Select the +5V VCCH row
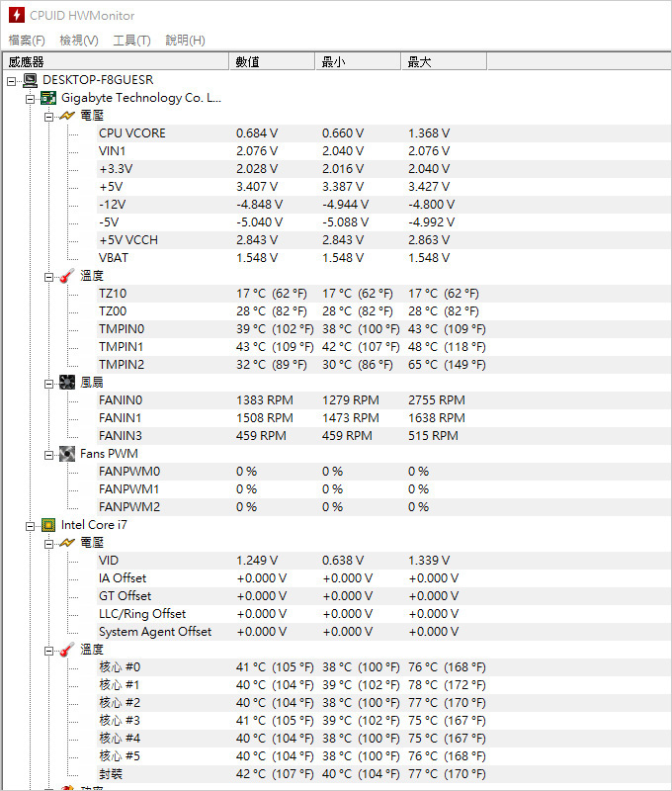The image size is (672, 791). tap(383, 240)
